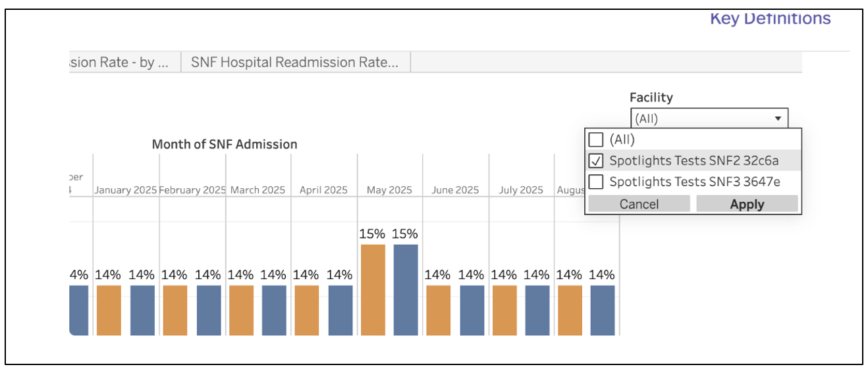This screenshot has width=868, height=371.
Task: Check the (All) facilities checkbox
Action: coord(595,139)
